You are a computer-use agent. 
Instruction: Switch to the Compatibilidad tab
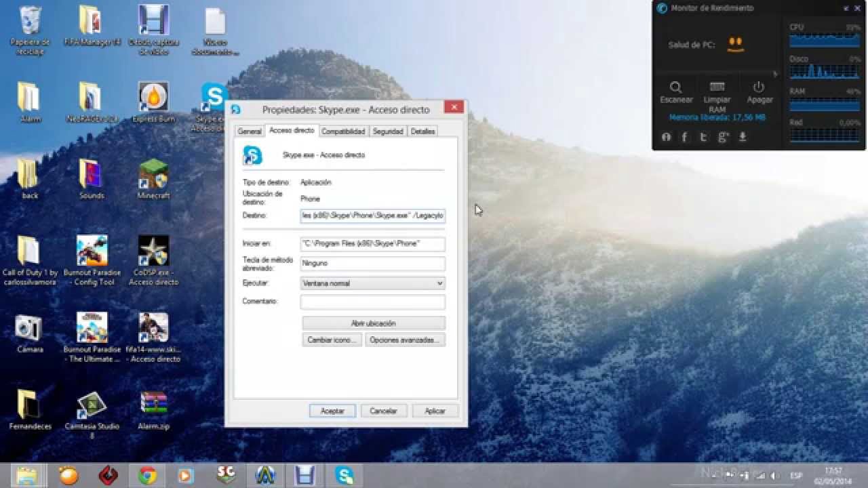click(343, 131)
